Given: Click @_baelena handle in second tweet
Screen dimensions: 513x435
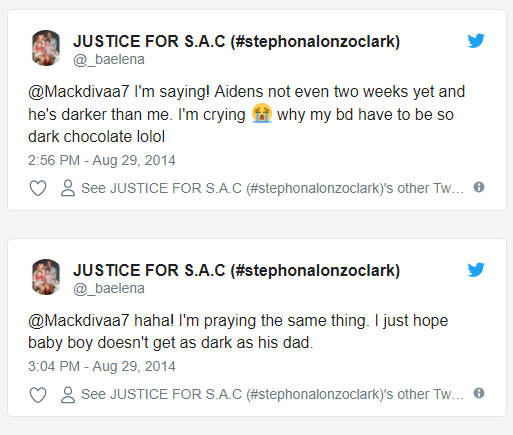Looking at the screenshot, I should (109, 289).
